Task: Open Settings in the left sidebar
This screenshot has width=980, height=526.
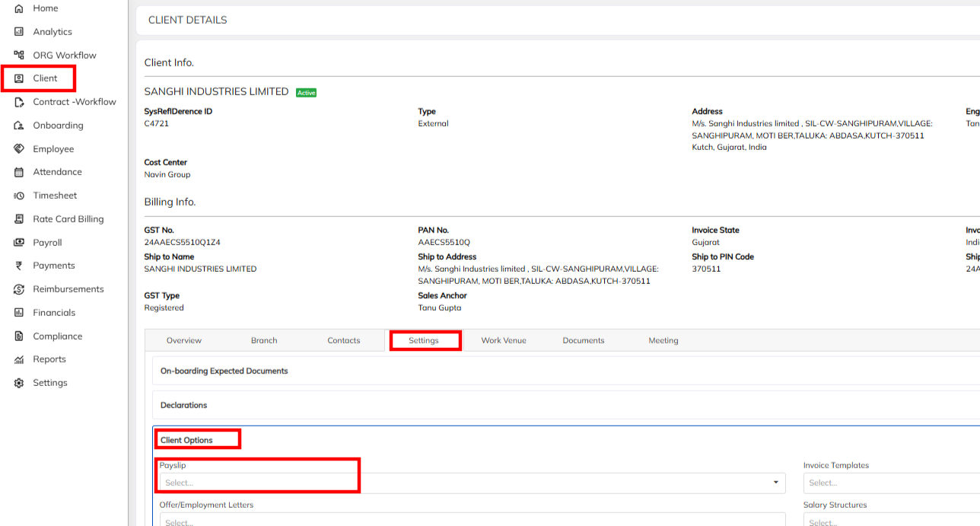Action: tap(50, 383)
